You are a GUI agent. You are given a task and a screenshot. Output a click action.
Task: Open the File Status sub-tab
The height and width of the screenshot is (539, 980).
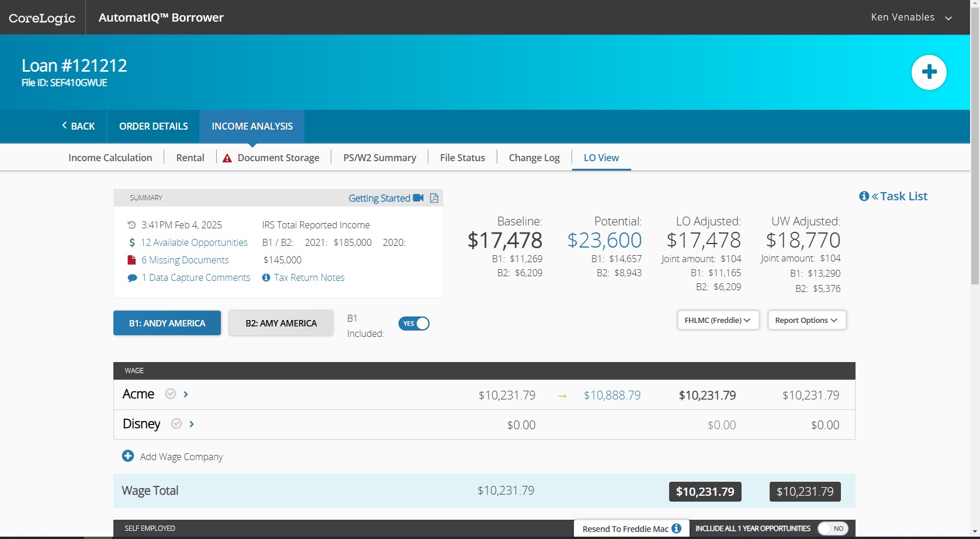pyautogui.click(x=462, y=158)
